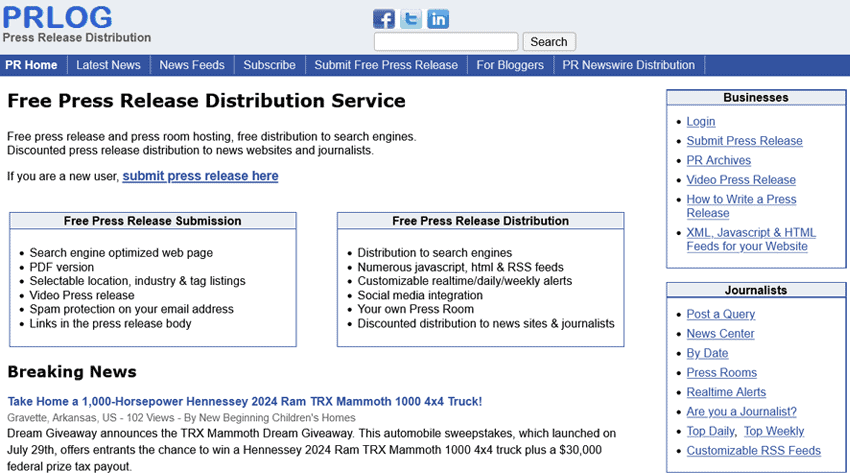
Task: Click the 'Breaking News' heading
Action: click(72, 372)
